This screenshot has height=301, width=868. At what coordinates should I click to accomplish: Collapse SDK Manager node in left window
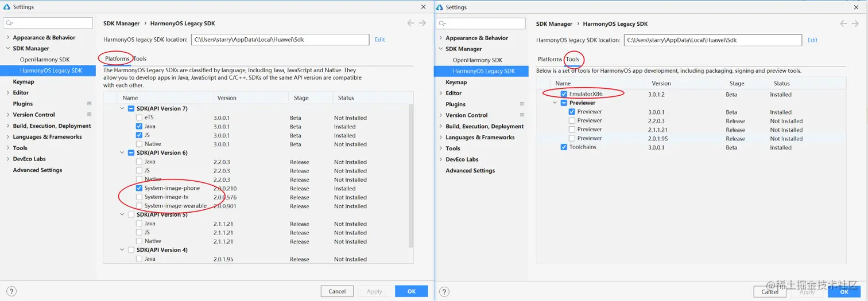[x=8, y=48]
